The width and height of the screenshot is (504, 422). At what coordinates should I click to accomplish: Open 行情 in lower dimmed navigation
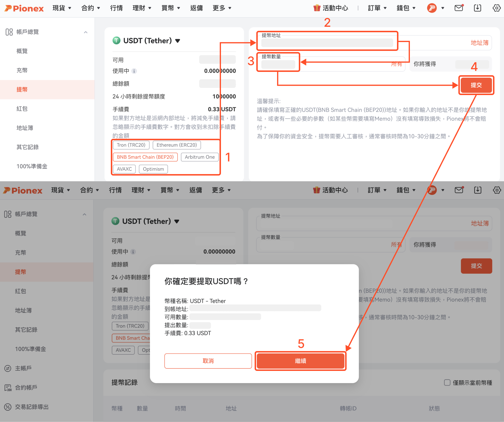pyautogui.click(x=115, y=190)
